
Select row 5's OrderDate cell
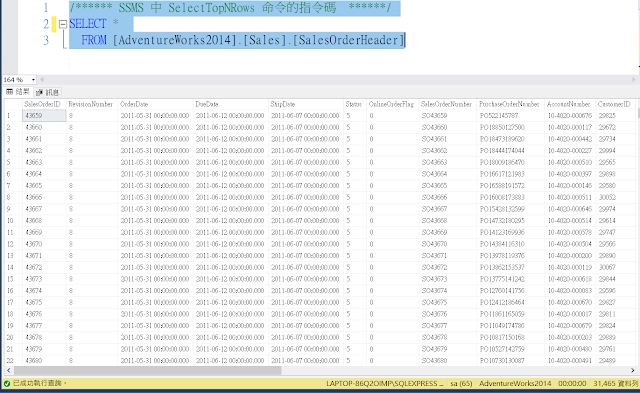click(x=155, y=162)
